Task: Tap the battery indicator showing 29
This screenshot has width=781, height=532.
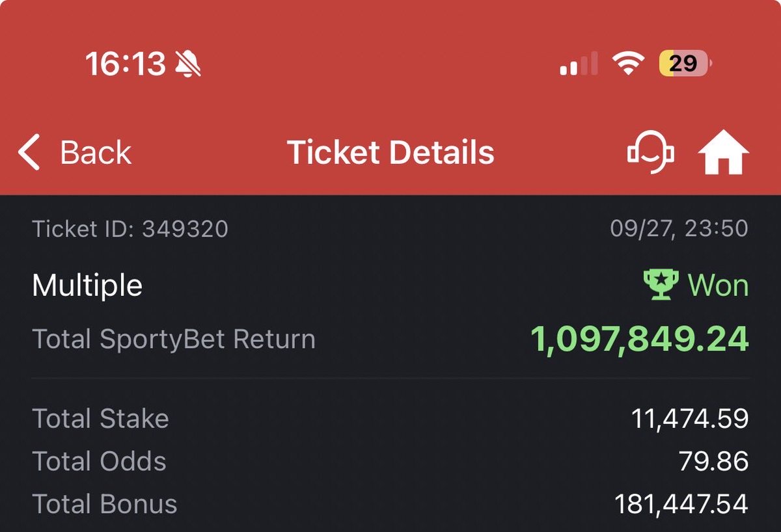Action: pos(685,64)
